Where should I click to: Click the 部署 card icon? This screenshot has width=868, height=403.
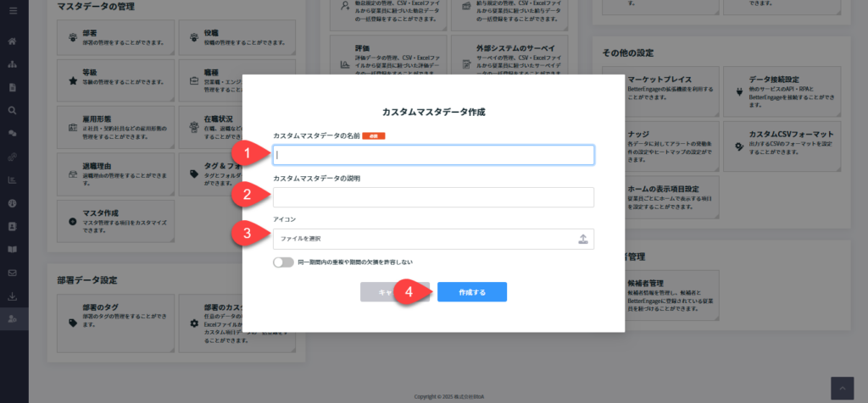(x=73, y=37)
